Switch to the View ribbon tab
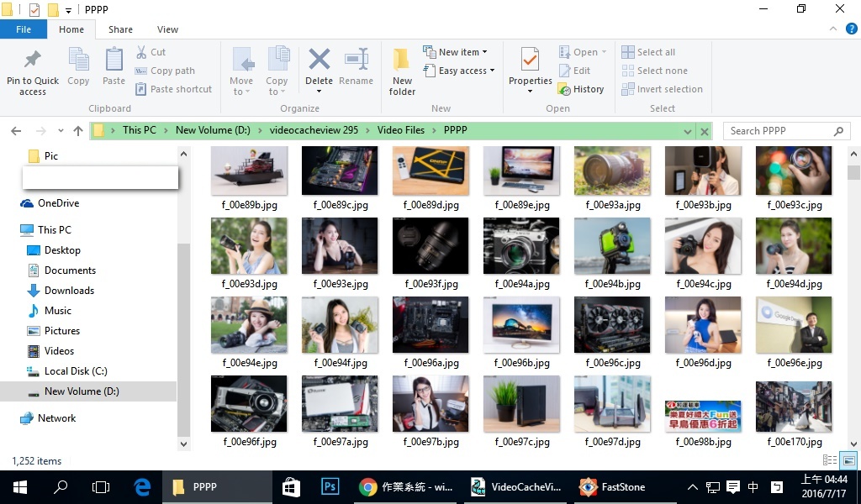Viewport: 861px width, 504px height. [x=167, y=29]
